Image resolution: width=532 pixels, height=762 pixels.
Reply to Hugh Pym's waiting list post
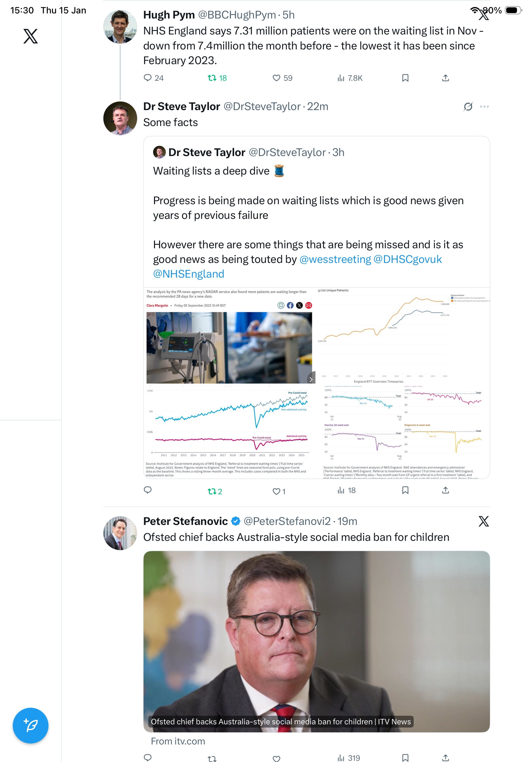coord(148,78)
